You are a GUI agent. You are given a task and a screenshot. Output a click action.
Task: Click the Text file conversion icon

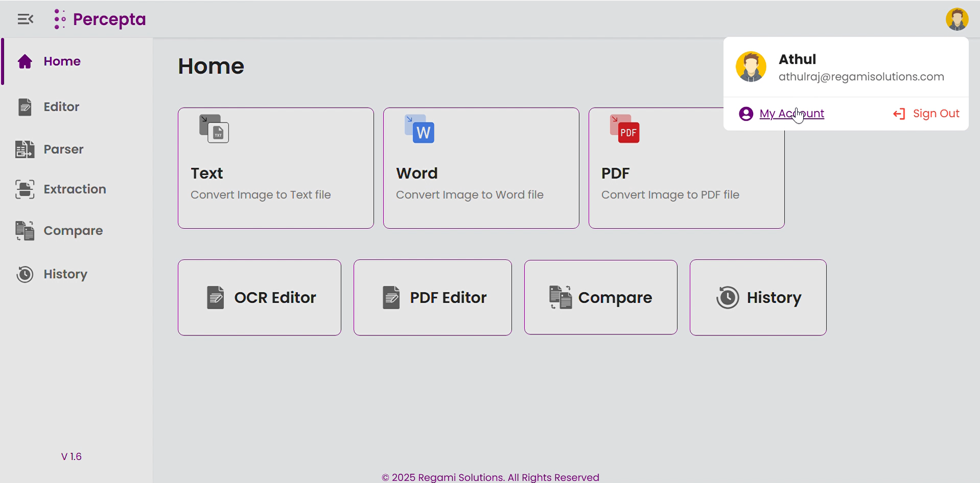[214, 129]
